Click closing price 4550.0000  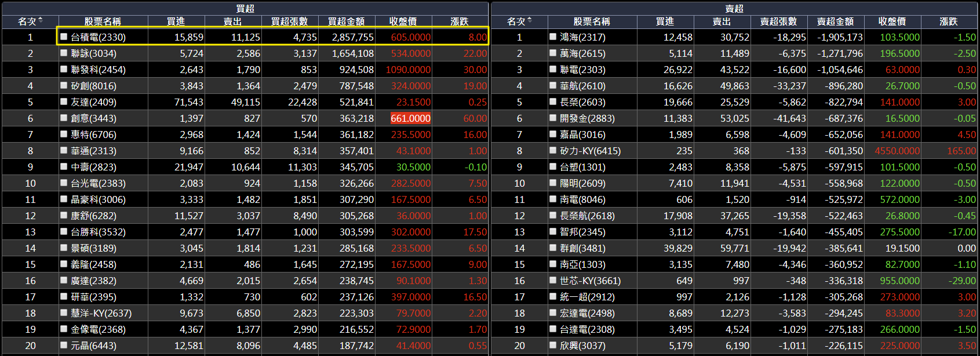[897, 151]
